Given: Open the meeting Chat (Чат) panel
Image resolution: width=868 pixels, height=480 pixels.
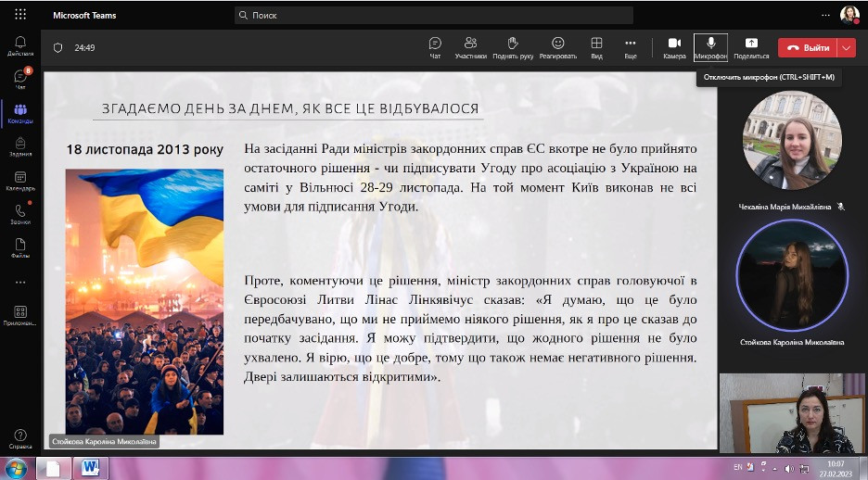Looking at the screenshot, I should click(435, 47).
